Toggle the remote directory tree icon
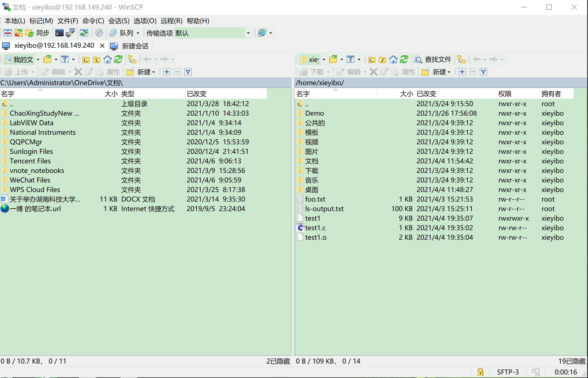The height and width of the screenshot is (378, 588). point(461,59)
